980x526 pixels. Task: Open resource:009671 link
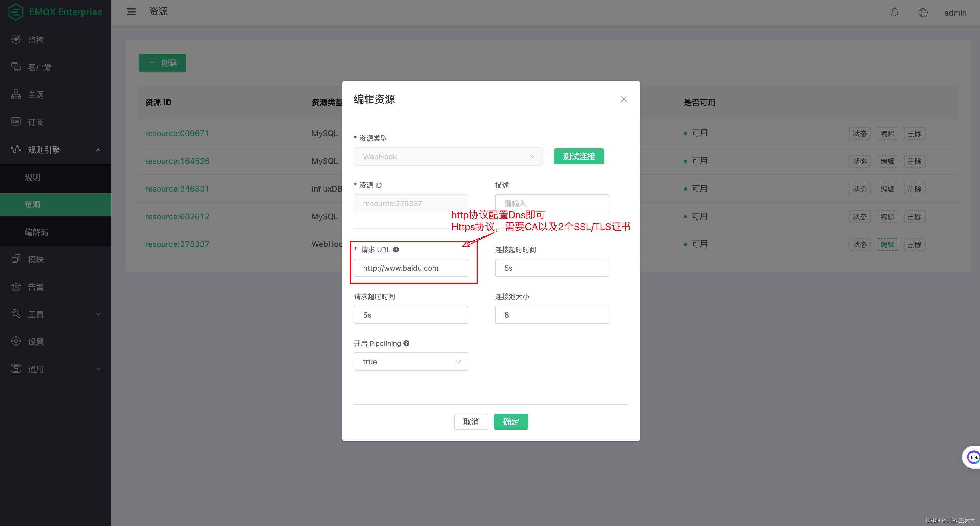pos(177,133)
